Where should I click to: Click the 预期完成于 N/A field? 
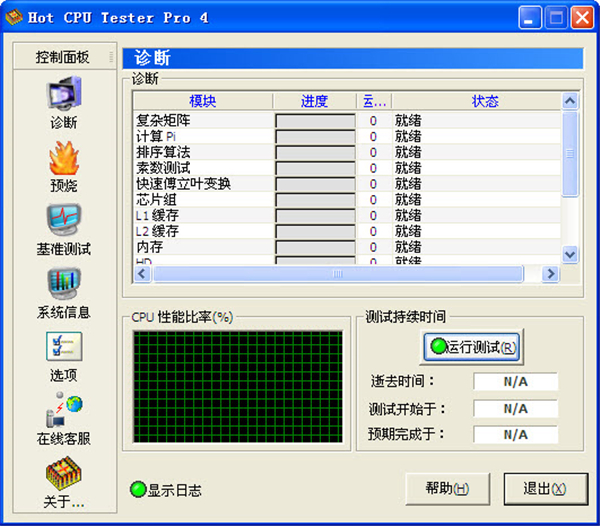click(x=515, y=435)
